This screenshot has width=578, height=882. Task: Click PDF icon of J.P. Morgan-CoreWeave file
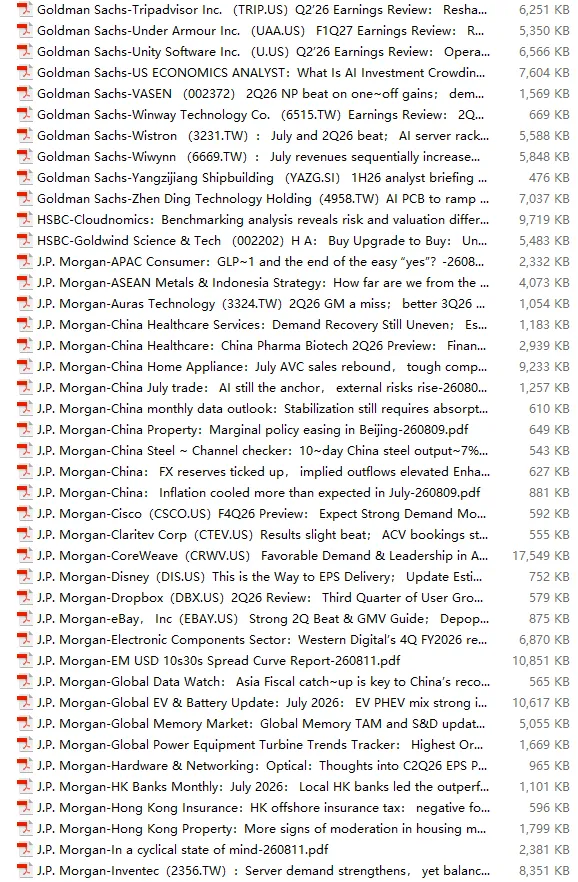click(x=25, y=556)
